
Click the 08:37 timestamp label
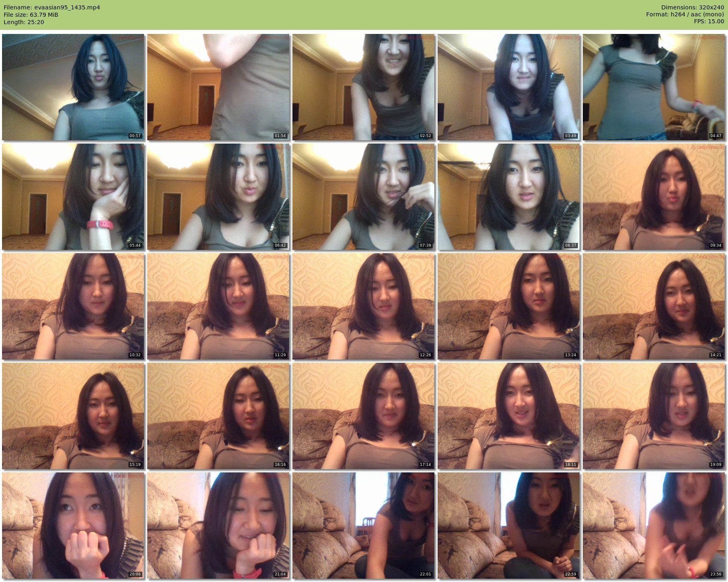coord(570,245)
